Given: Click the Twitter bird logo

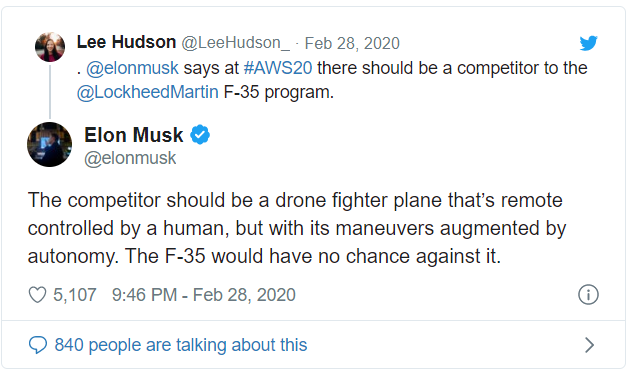Looking at the screenshot, I should coord(588,43).
